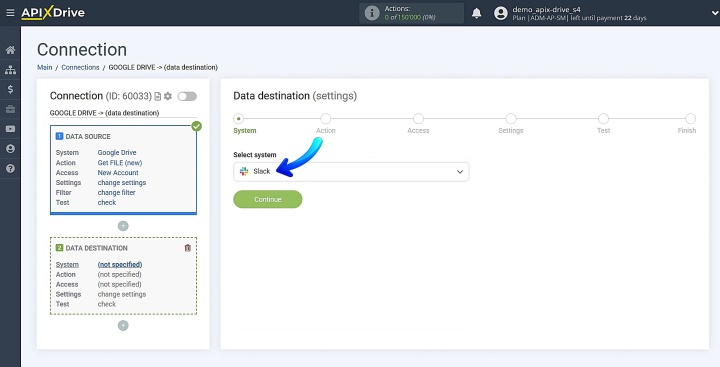Click the DATA DESTINATION heading
The width and height of the screenshot is (720, 367).
click(x=96, y=248)
